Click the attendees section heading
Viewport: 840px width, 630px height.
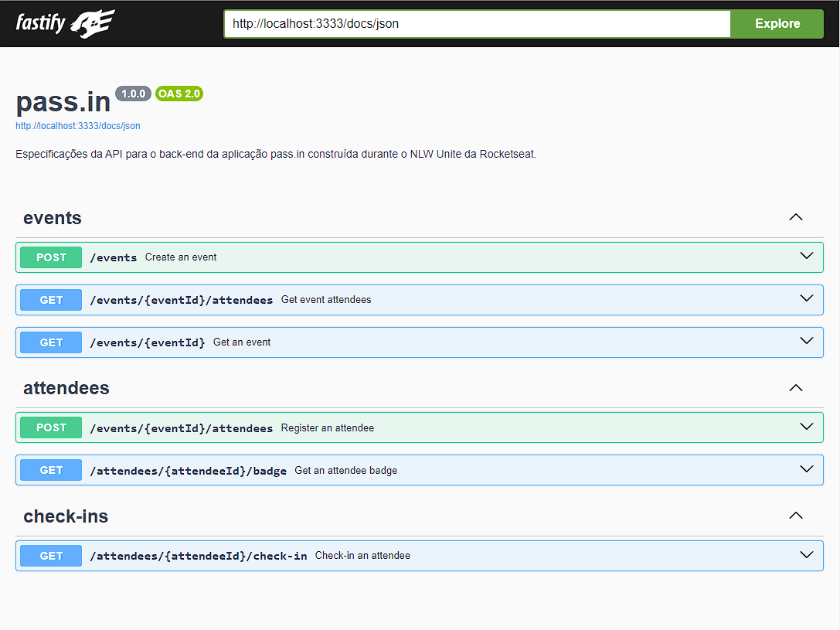click(x=66, y=388)
